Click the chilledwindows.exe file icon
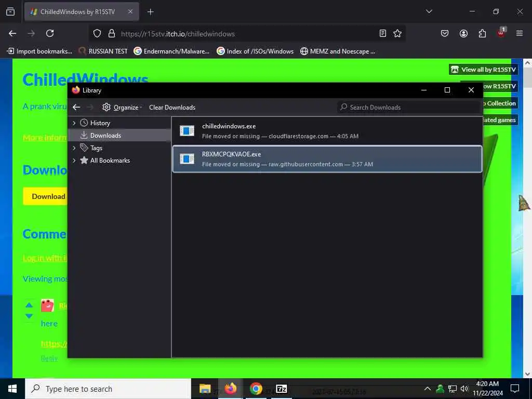 pos(187,130)
